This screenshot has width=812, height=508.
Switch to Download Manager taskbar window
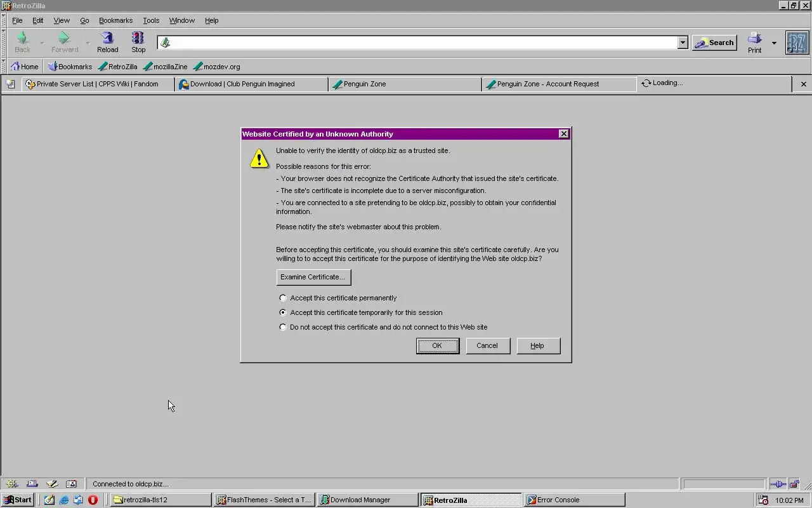tap(368, 500)
